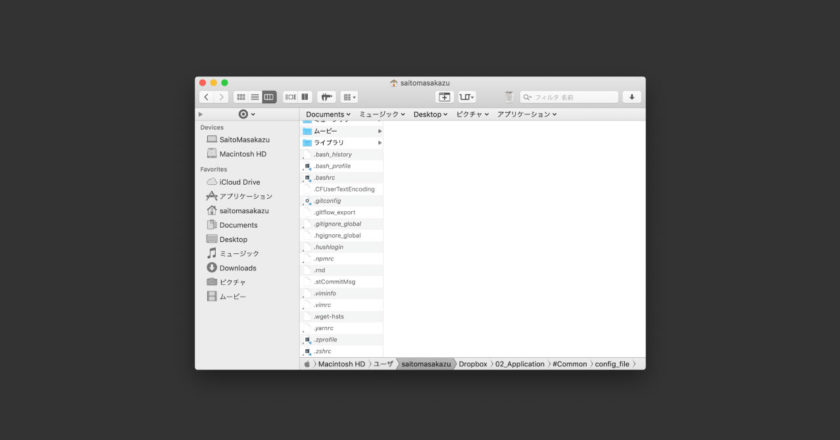This screenshot has height=440, width=840.
Task: Select the .CFUserTextEncoding file
Action: (342, 189)
